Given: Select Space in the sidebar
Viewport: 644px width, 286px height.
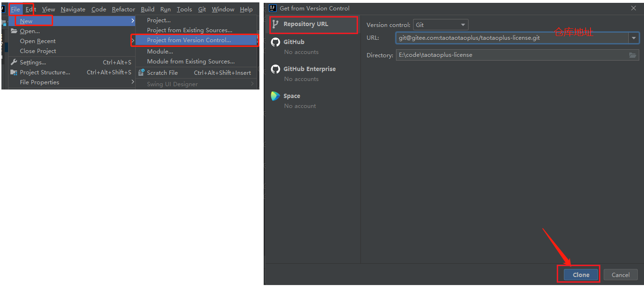Looking at the screenshot, I should [x=292, y=96].
